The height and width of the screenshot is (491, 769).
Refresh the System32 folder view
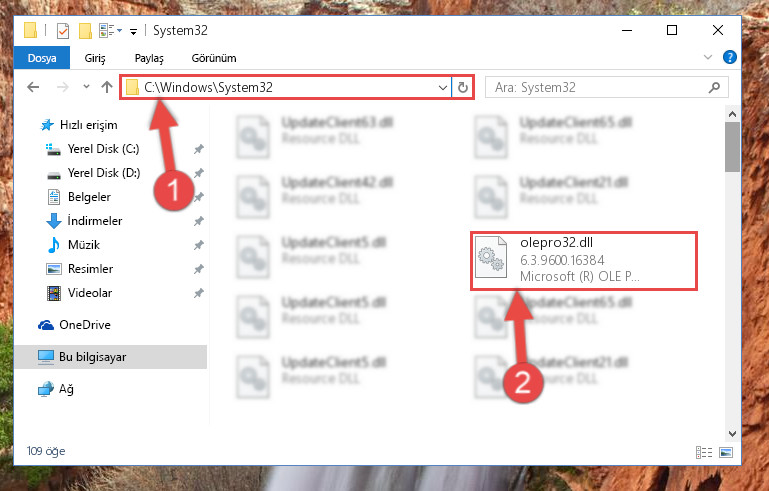[x=462, y=87]
